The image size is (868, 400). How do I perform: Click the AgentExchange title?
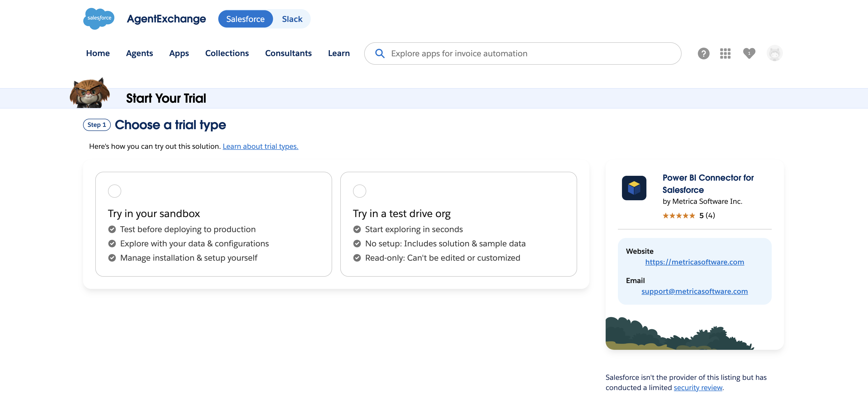click(x=166, y=19)
